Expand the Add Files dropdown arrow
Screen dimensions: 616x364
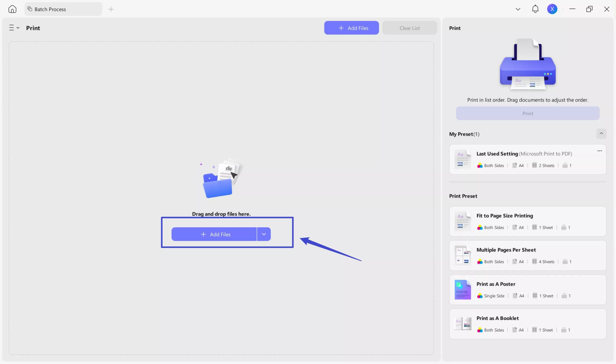tap(264, 234)
